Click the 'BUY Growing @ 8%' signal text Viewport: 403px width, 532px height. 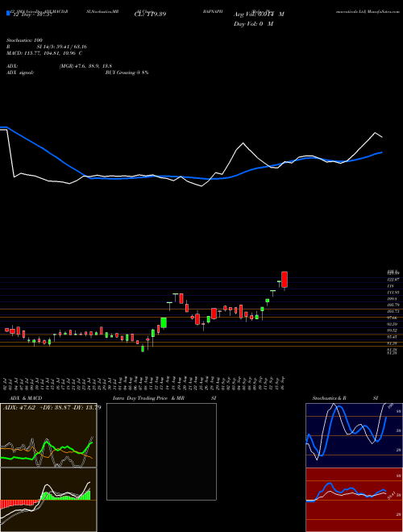click(x=127, y=73)
